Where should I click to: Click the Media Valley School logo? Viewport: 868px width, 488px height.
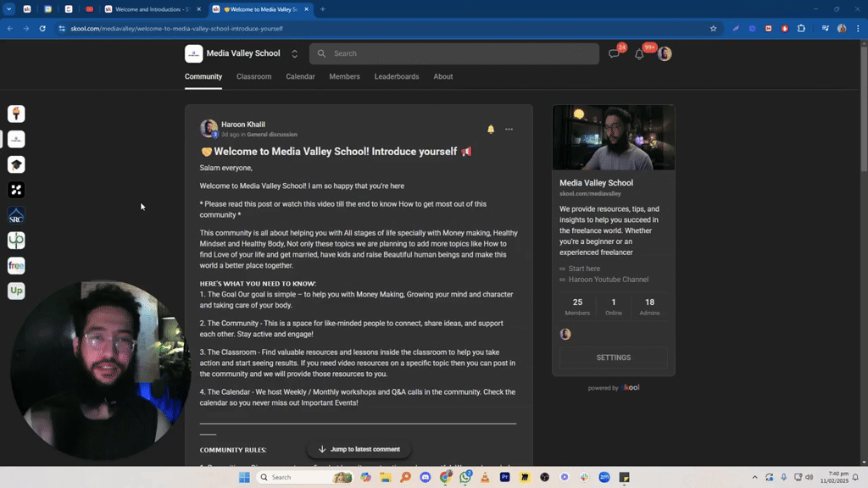tap(194, 53)
